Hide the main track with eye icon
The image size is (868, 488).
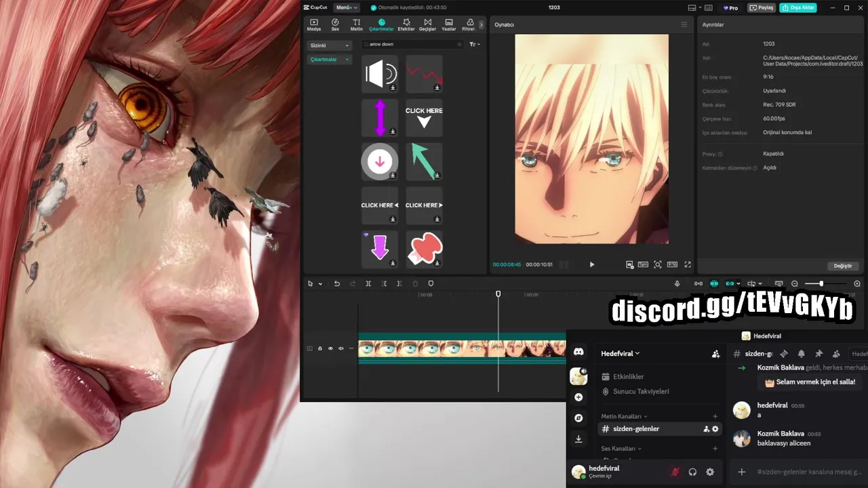(330, 348)
